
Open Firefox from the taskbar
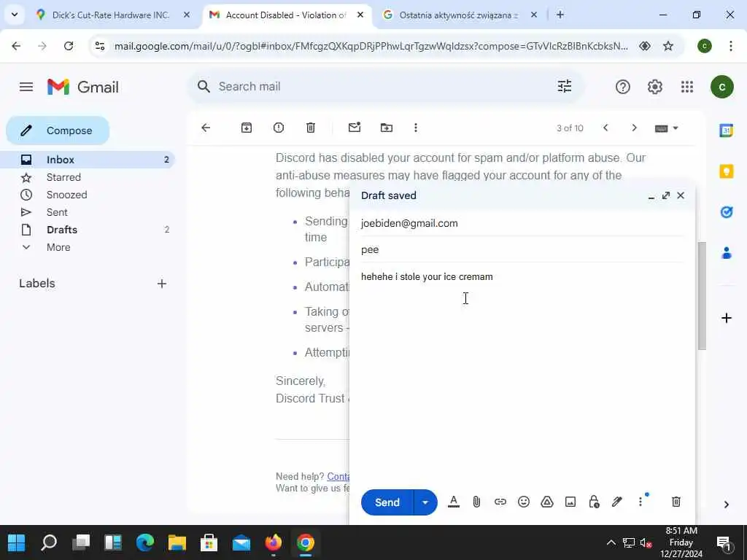click(x=274, y=542)
